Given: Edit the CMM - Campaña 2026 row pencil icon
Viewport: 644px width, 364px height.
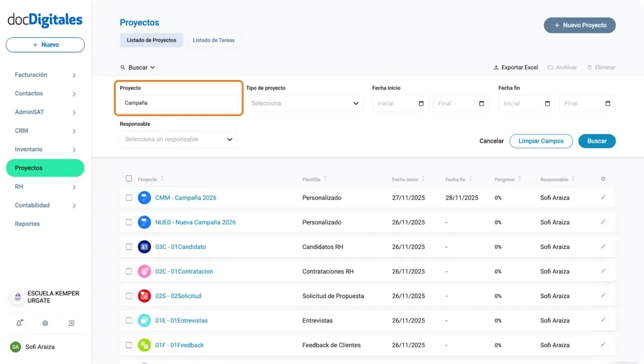Looking at the screenshot, I should (x=603, y=197).
